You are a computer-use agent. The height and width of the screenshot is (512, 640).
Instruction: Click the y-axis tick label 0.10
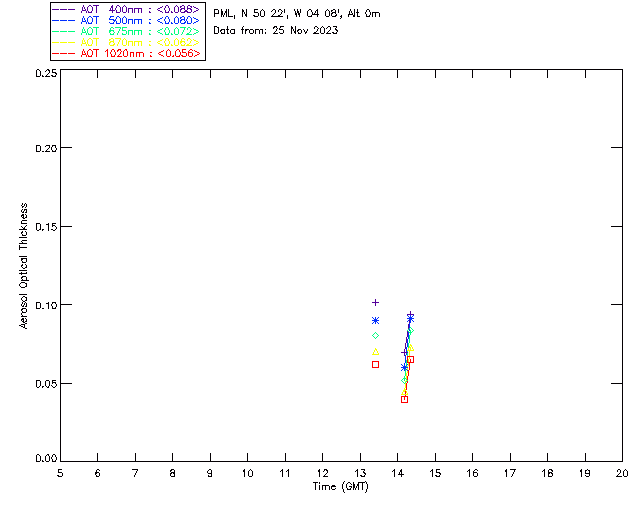[x=46, y=305]
